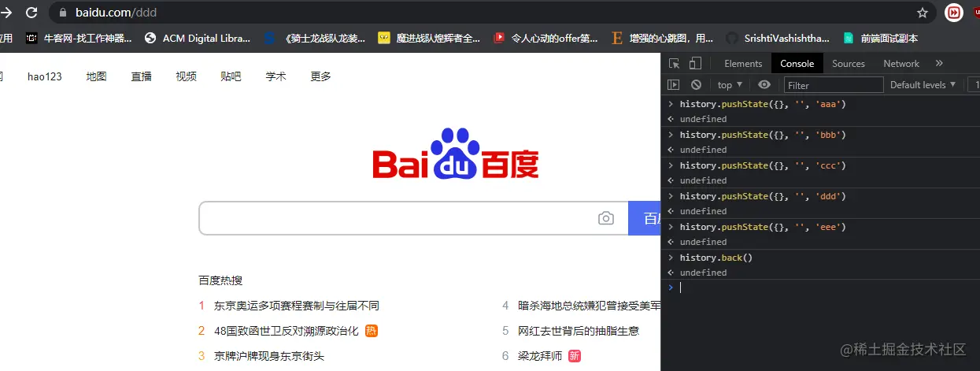980x371 pixels.
Task: Click the lock icon beside baidu.com
Action: tap(64, 13)
